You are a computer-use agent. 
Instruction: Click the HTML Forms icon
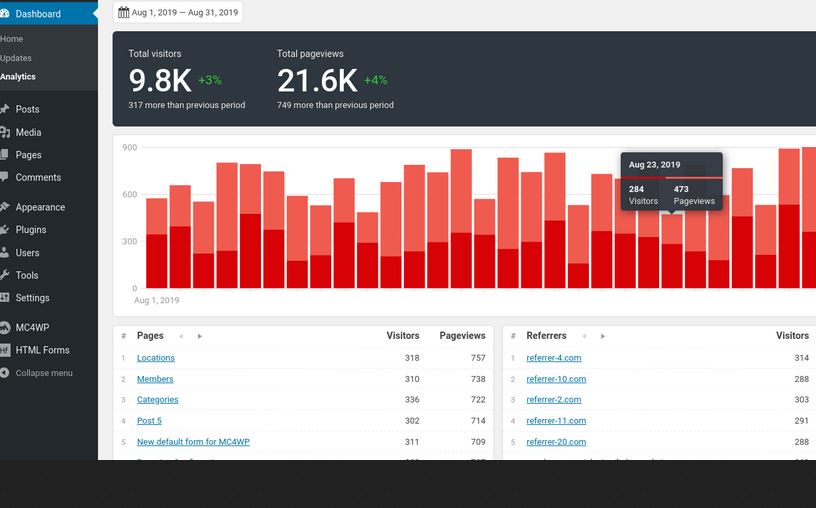4,350
